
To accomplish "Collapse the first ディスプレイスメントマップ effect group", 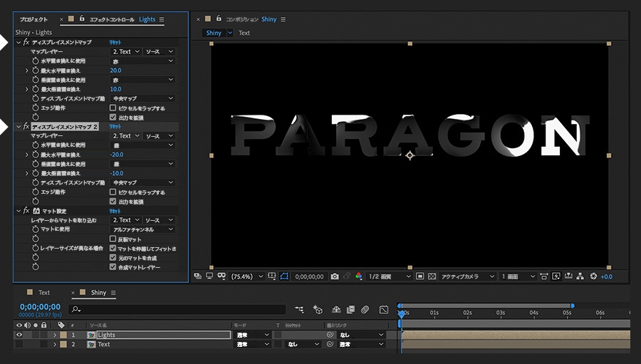I will tap(19, 42).
